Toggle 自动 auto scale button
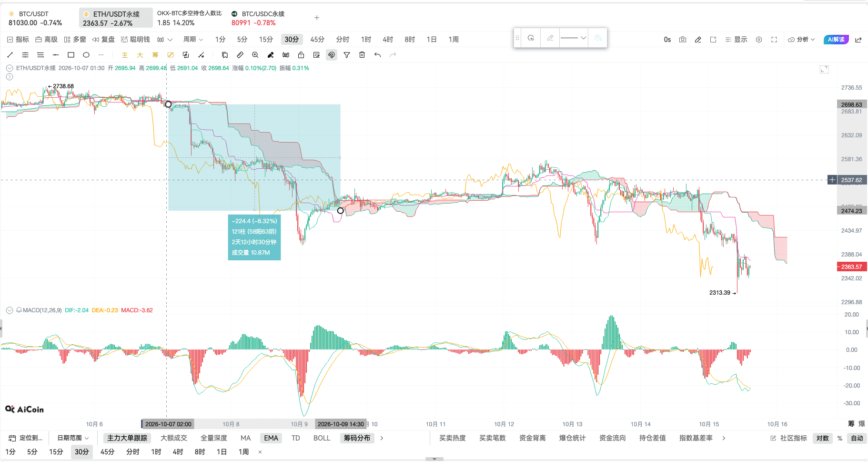The width and height of the screenshot is (868, 462). coord(857,438)
